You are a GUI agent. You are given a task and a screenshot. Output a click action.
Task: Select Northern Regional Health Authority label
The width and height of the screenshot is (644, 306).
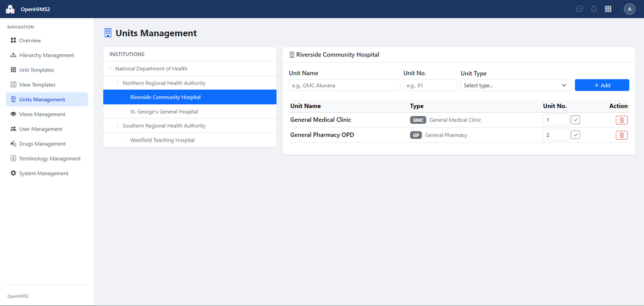pos(164,83)
